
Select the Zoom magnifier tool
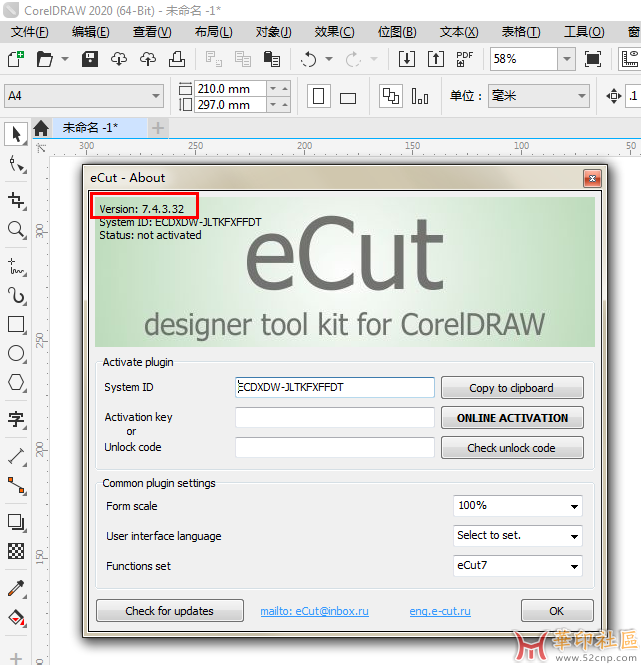pos(17,230)
